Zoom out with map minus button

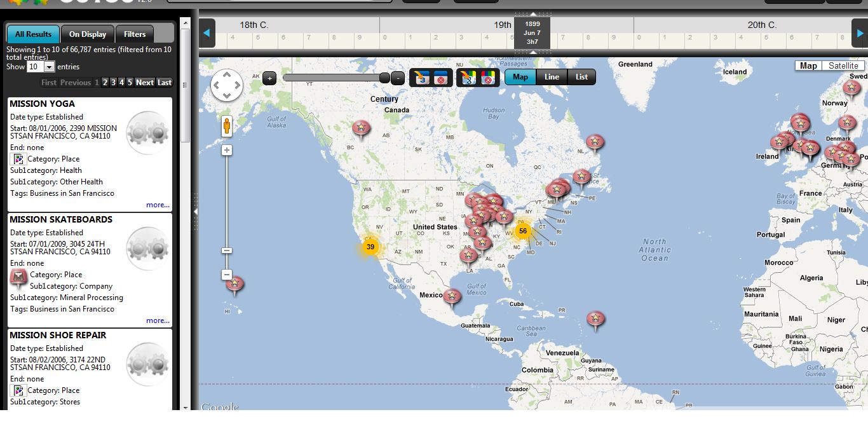click(x=227, y=275)
